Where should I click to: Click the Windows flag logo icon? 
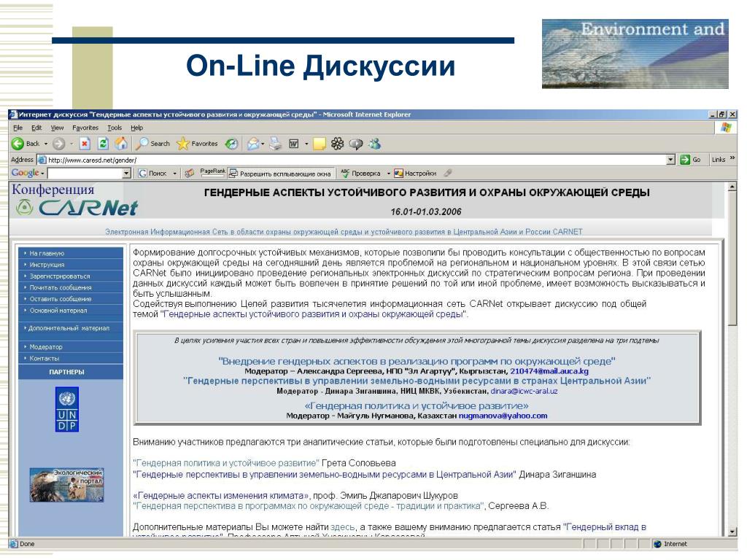click(726, 128)
